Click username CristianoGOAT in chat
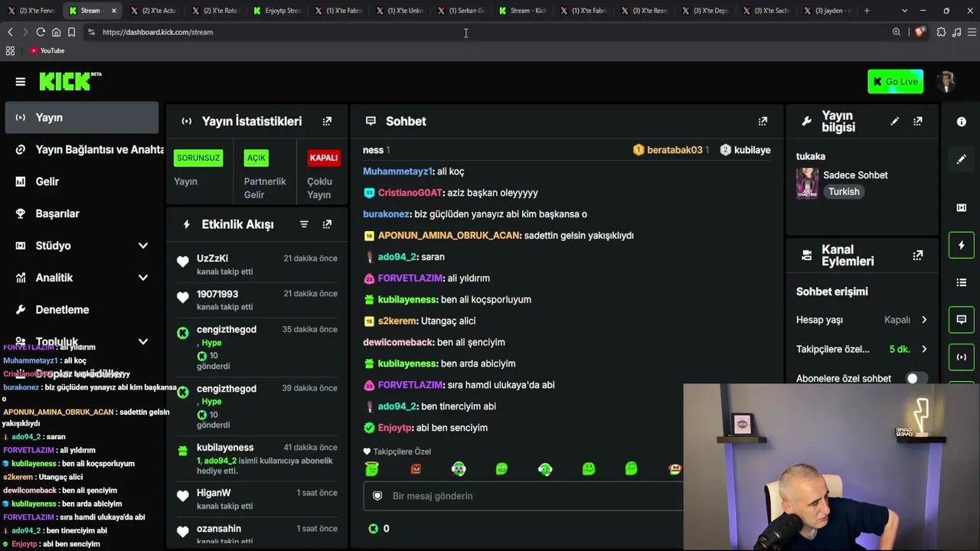The height and width of the screenshot is (551, 980). (x=410, y=193)
